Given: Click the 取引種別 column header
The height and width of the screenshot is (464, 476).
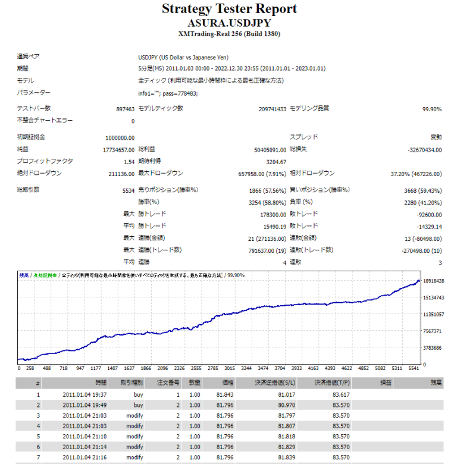Looking at the screenshot, I should coord(131,383).
